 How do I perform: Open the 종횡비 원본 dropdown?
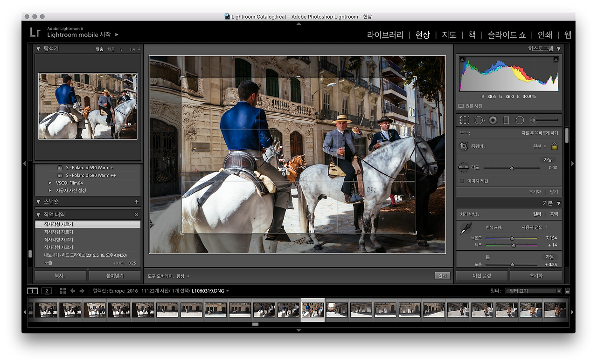540,146
